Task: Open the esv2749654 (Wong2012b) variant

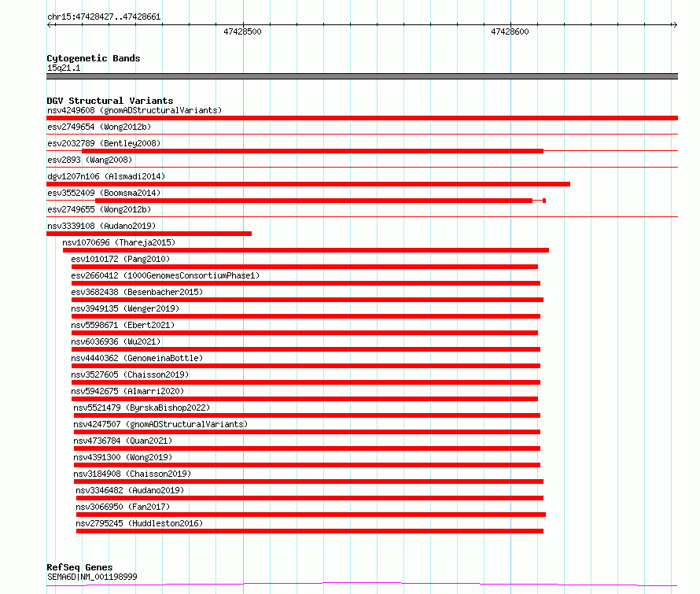Action: [99, 127]
